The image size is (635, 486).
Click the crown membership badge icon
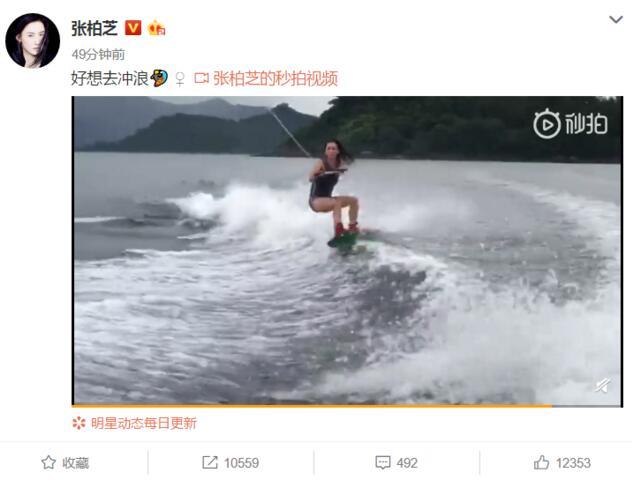[156, 28]
